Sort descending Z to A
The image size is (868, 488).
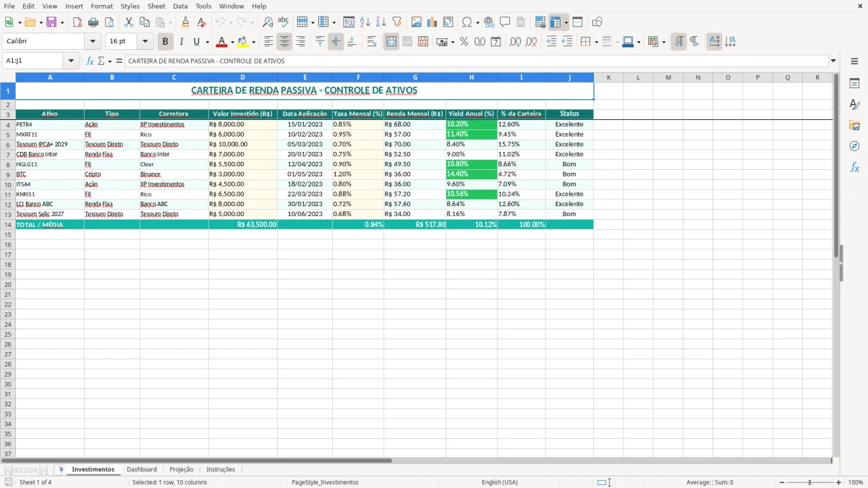(381, 22)
